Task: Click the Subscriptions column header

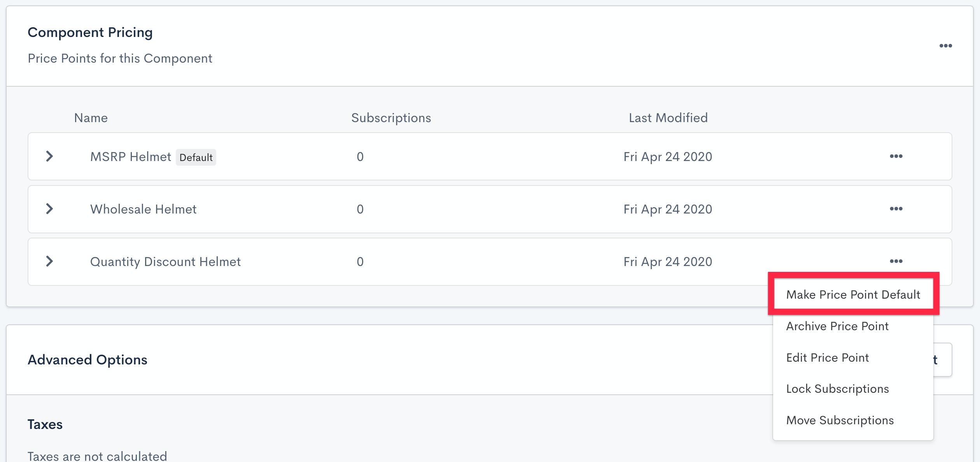Action: (391, 118)
